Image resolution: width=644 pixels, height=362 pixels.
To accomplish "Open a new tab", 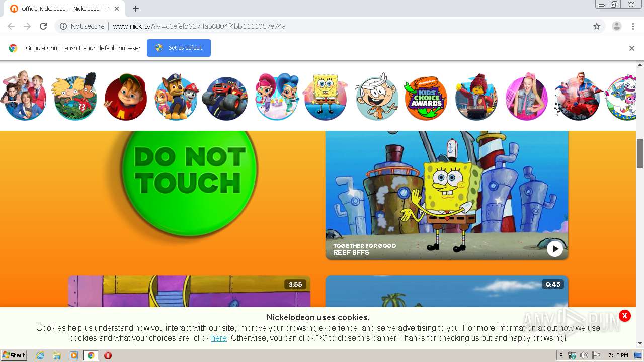I will pos(136,9).
